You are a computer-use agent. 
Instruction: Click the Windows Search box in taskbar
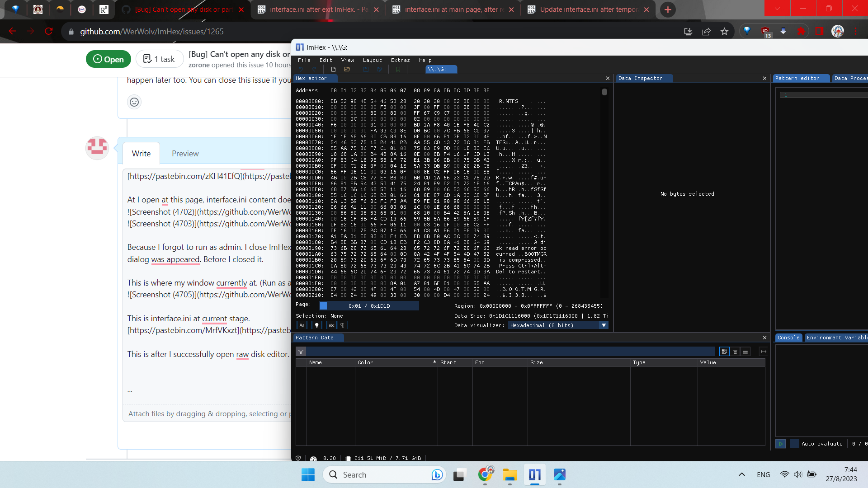tap(384, 474)
